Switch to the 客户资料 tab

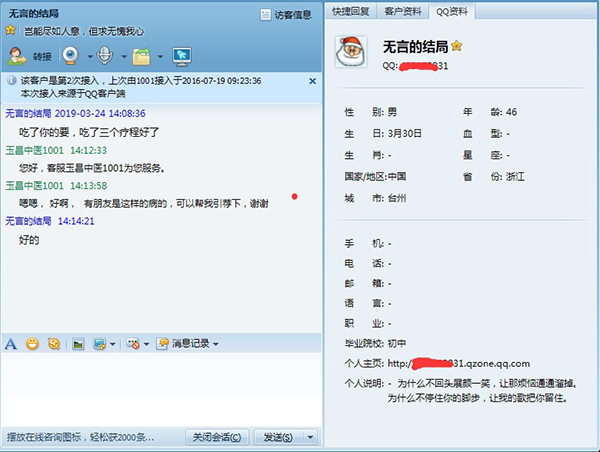(403, 11)
